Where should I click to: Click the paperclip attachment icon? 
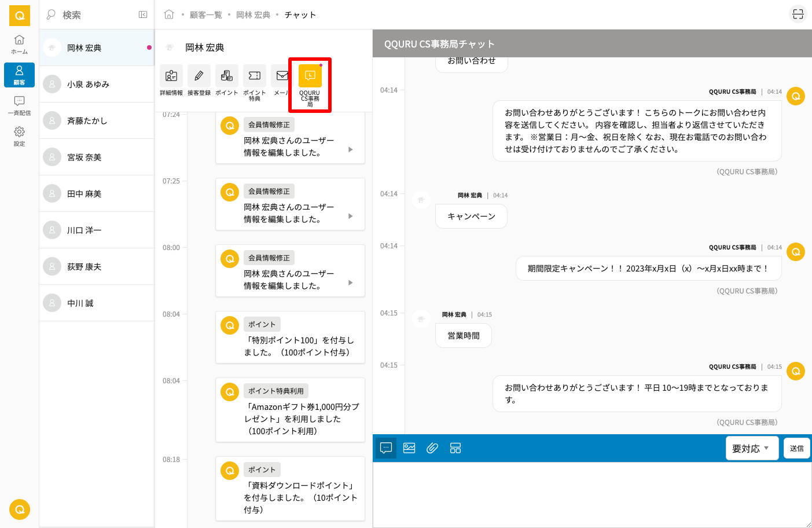[432, 448]
